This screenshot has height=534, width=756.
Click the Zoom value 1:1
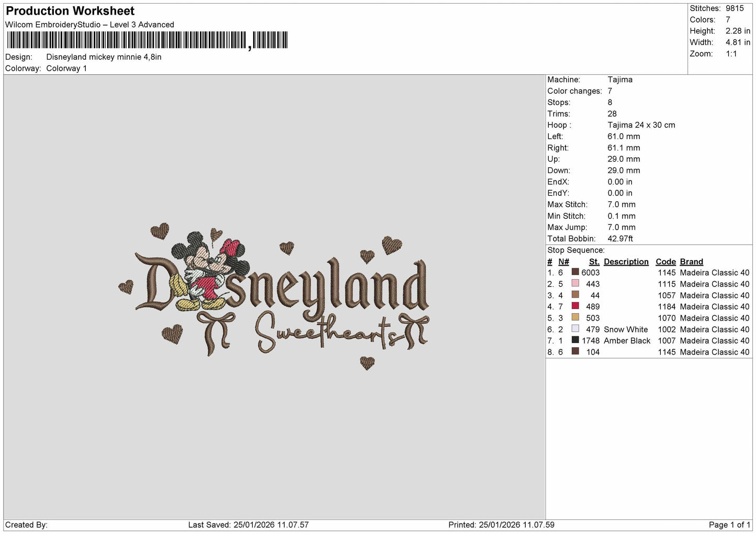pos(731,54)
